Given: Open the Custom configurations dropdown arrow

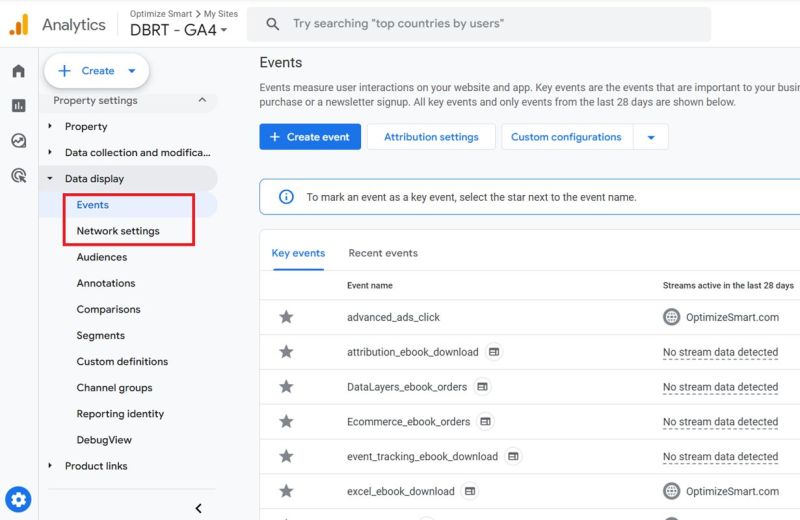Looking at the screenshot, I should pyautogui.click(x=651, y=137).
